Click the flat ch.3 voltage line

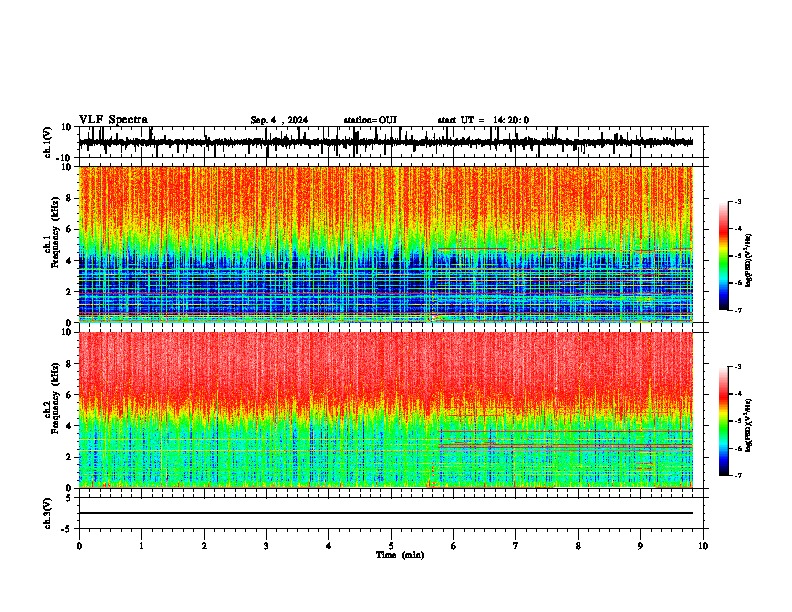pyautogui.click(x=386, y=513)
